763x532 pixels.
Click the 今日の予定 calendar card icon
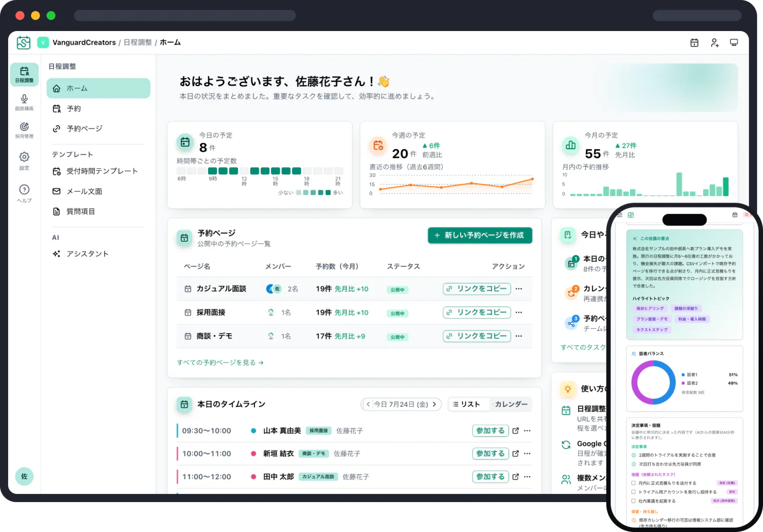(x=185, y=142)
